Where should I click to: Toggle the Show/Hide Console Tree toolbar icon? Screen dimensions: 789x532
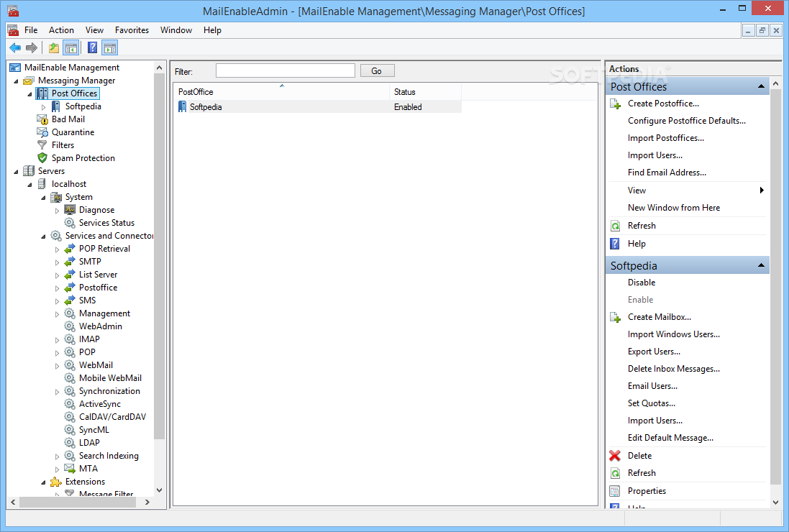click(71, 48)
